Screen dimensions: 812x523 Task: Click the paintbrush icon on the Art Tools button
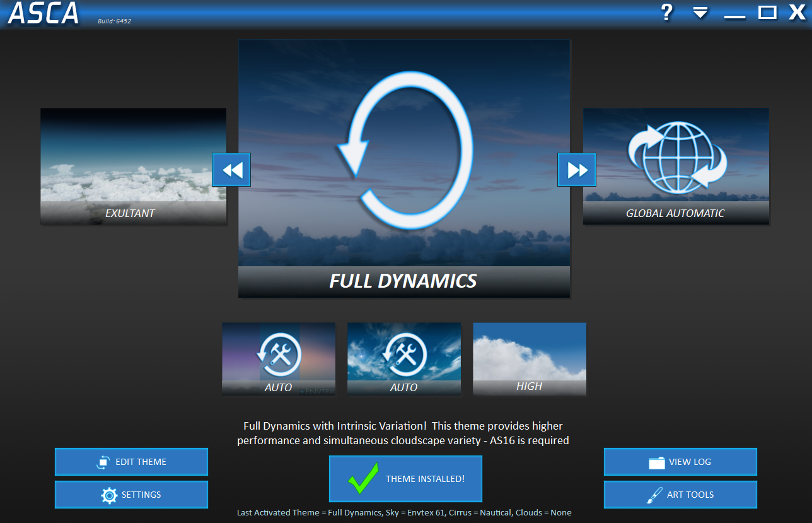pos(654,495)
